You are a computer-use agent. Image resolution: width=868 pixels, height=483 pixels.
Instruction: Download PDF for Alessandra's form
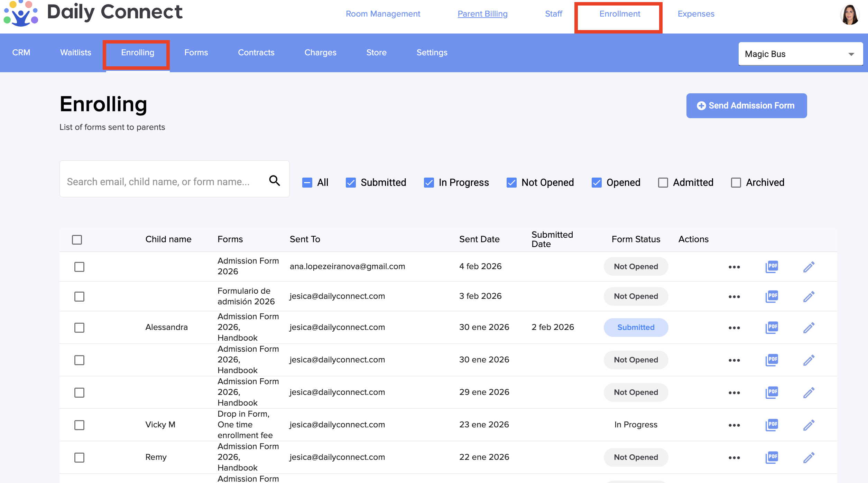click(772, 327)
